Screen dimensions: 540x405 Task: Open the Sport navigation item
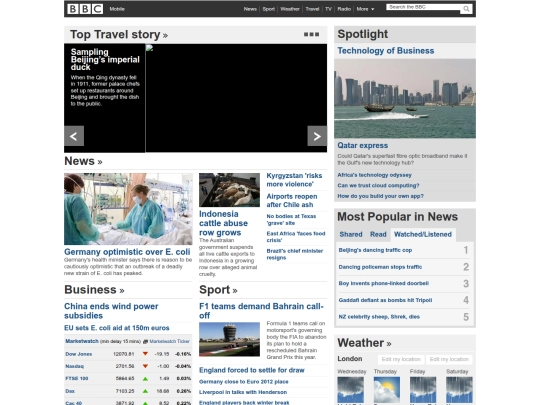(269, 9)
